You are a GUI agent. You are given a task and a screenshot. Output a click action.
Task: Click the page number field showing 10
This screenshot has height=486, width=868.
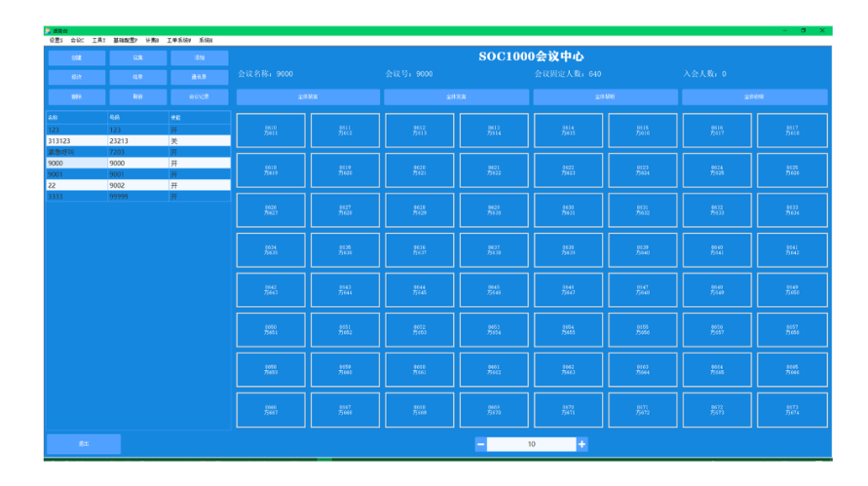click(x=531, y=444)
